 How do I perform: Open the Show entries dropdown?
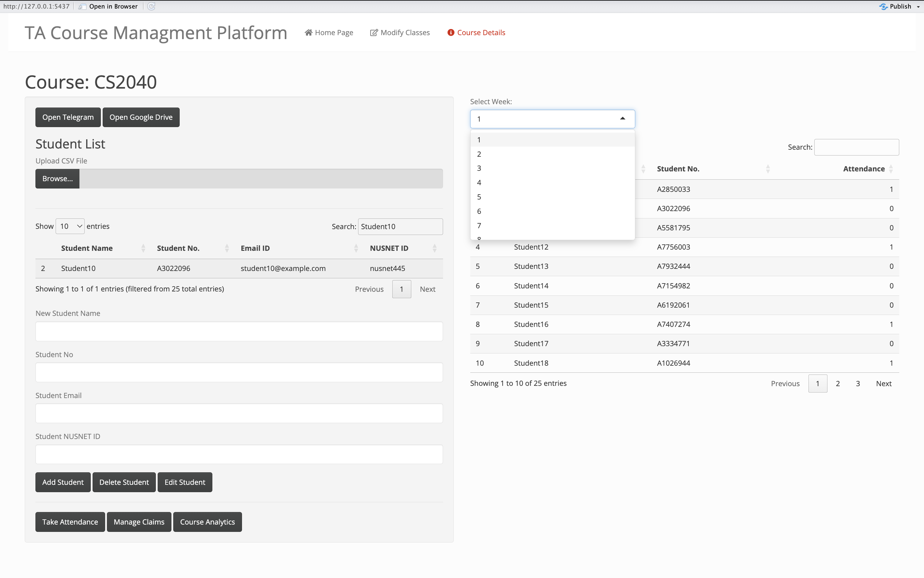point(70,226)
